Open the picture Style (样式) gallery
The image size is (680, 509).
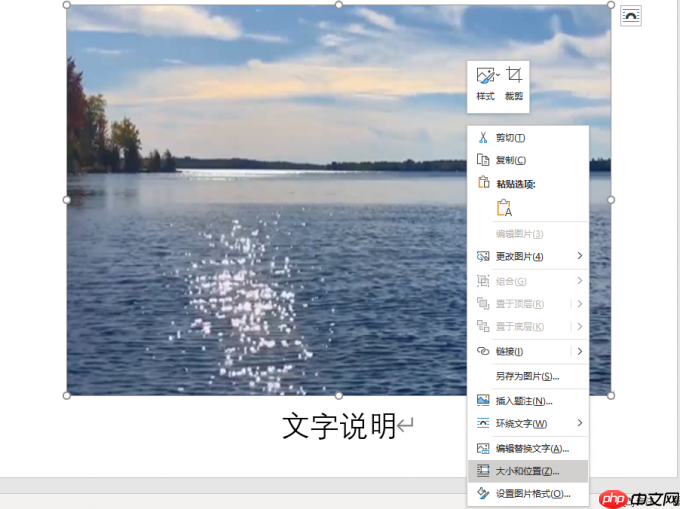coord(486,84)
